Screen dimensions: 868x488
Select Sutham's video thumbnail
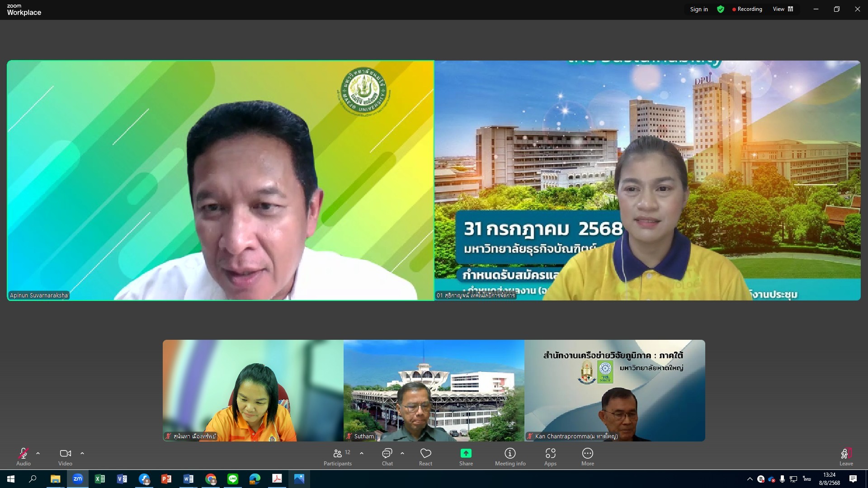click(x=434, y=390)
